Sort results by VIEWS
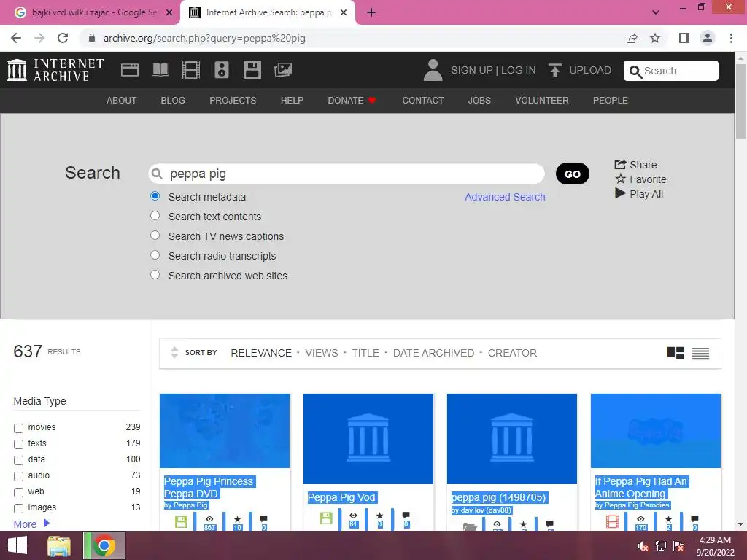Viewport: 747px width, 560px height. (322, 353)
